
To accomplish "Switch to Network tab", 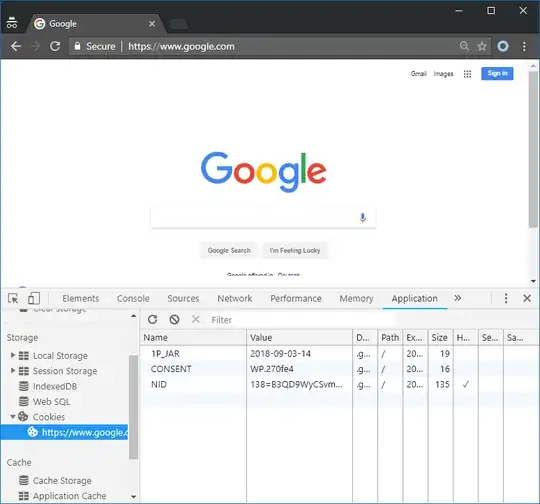I will 235,298.
